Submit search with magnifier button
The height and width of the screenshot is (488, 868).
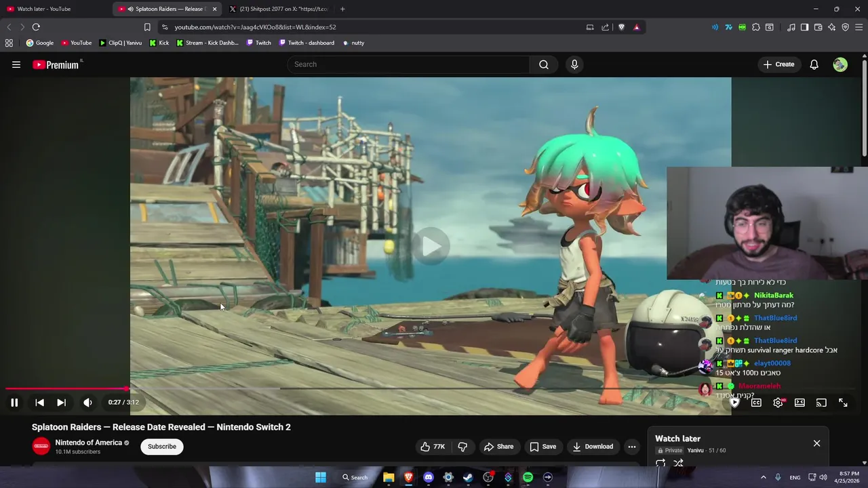pyautogui.click(x=544, y=64)
